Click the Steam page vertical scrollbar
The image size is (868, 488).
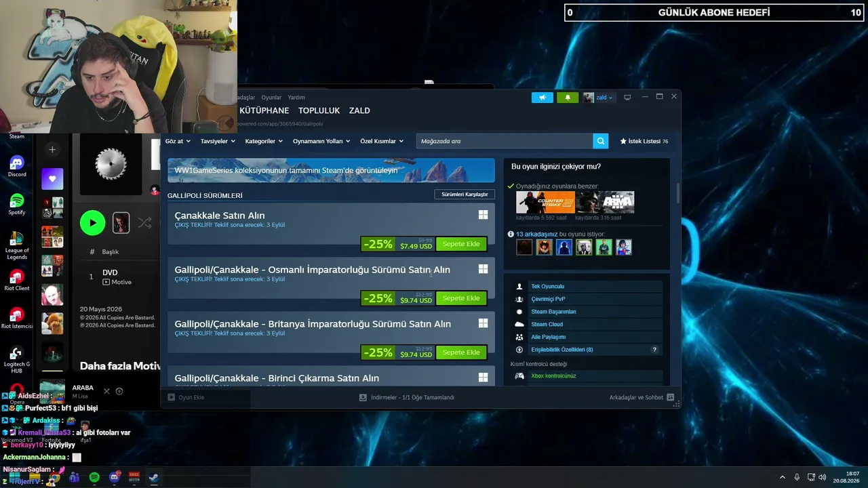(677, 193)
